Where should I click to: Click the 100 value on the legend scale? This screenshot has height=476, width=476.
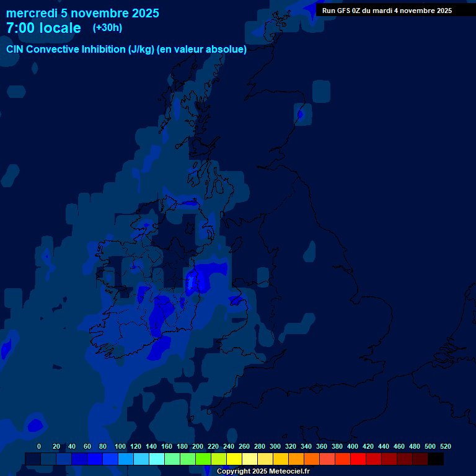tap(120, 446)
